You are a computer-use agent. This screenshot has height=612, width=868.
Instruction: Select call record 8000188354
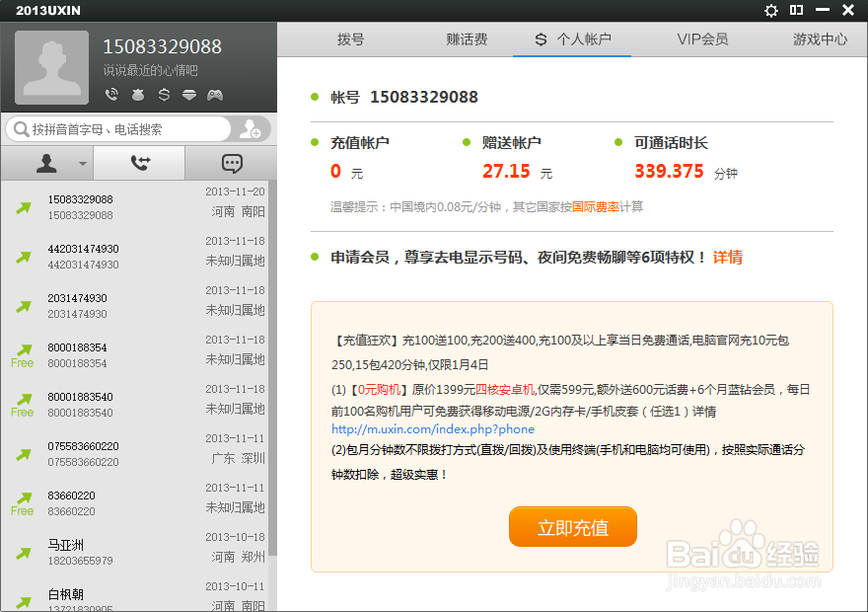[x=134, y=354]
